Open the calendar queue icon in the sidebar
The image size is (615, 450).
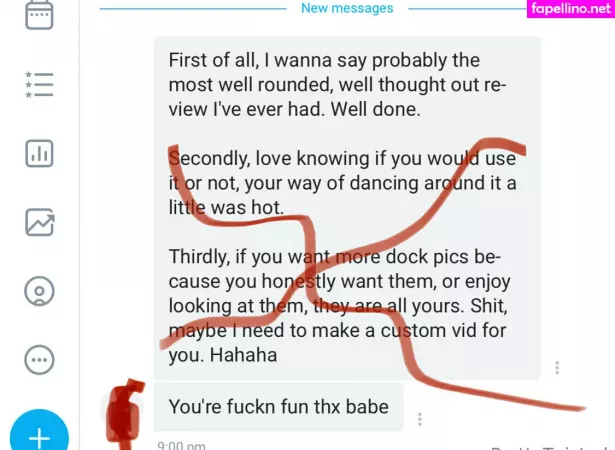(x=39, y=15)
